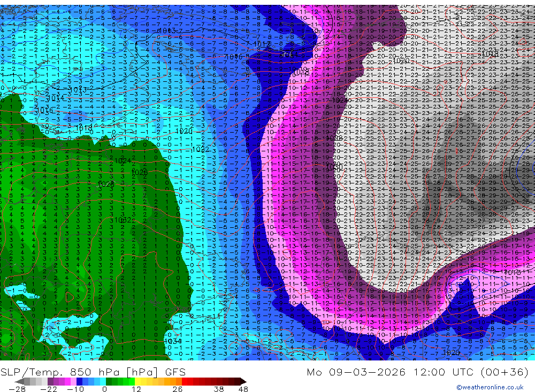Click the 38 label on the temperature scale
This screenshot has height=392, width=535.
point(218,389)
